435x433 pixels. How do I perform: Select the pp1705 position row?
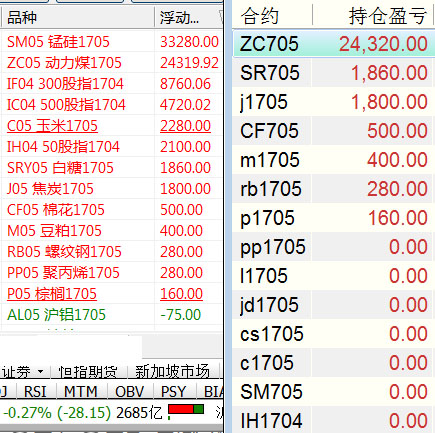334,247
